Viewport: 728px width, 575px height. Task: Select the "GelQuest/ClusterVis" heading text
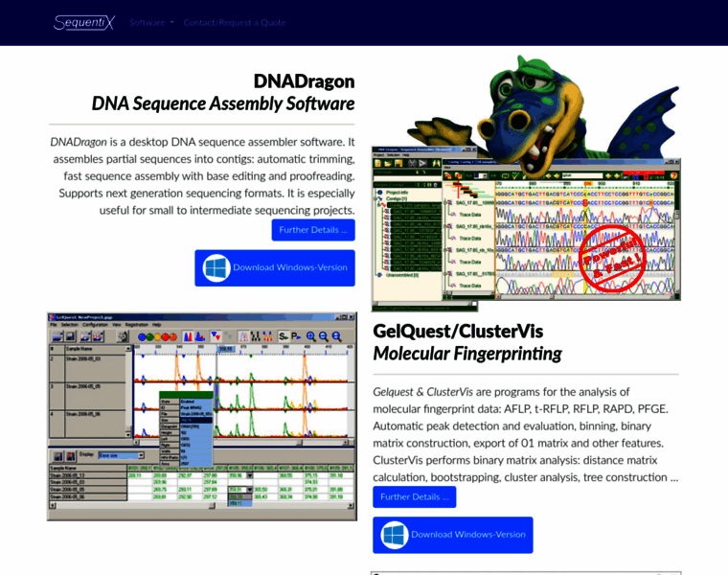[x=458, y=332]
